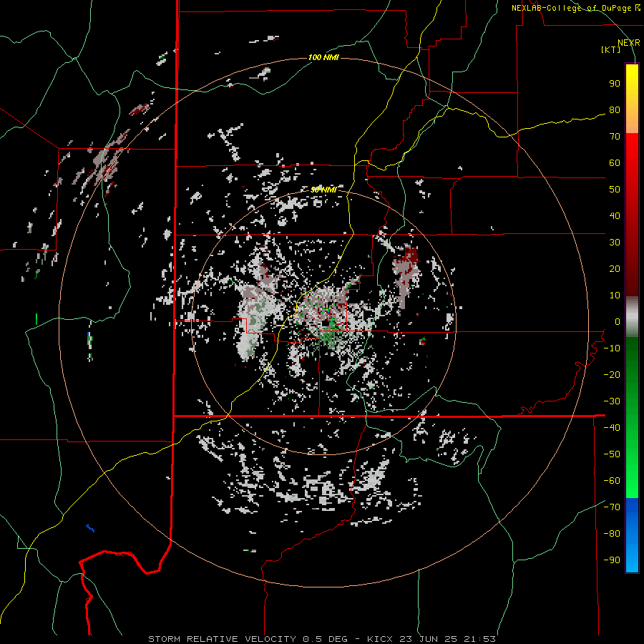Viewport: 644px width, 644px height.
Task: Click the 21:53 timestamp in caption
Action: [x=479, y=639]
